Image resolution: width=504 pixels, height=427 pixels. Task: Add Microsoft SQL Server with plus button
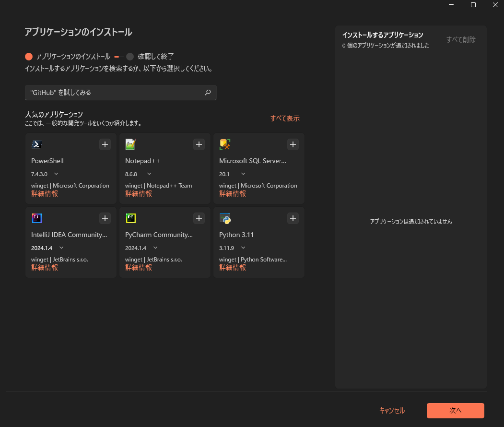pos(293,144)
